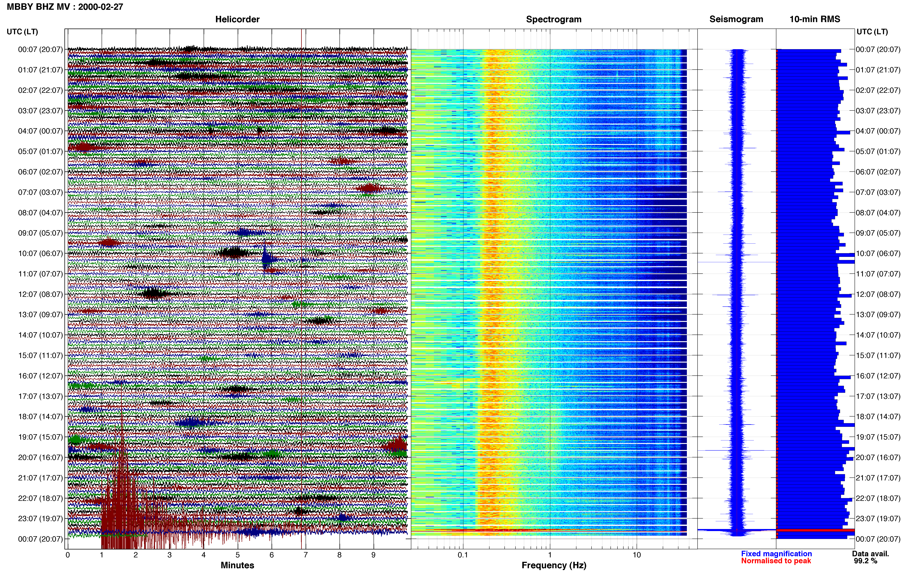Click the 1 tick on the Minutes axis
The width and height of the screenshot is (924, 578).
pos(102,555)
